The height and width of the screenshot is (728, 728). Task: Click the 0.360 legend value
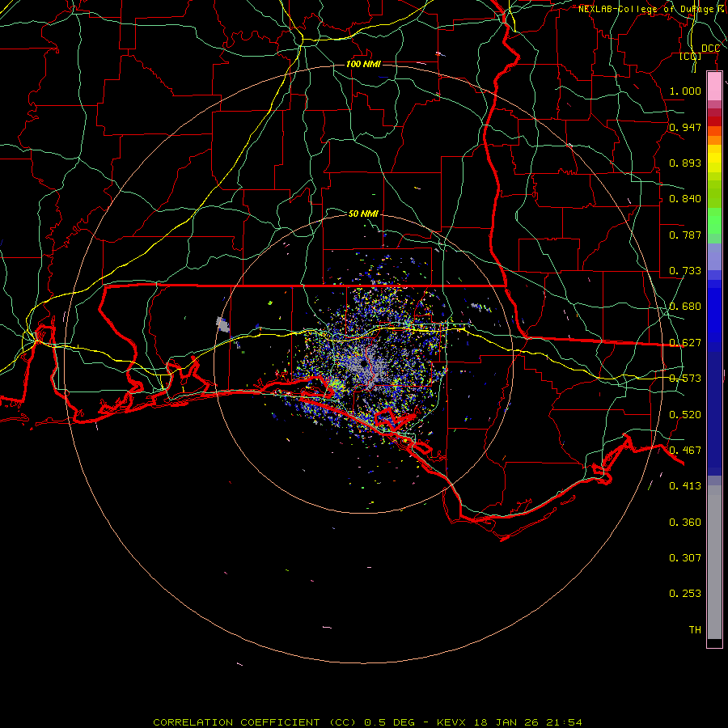pos(685,523)
